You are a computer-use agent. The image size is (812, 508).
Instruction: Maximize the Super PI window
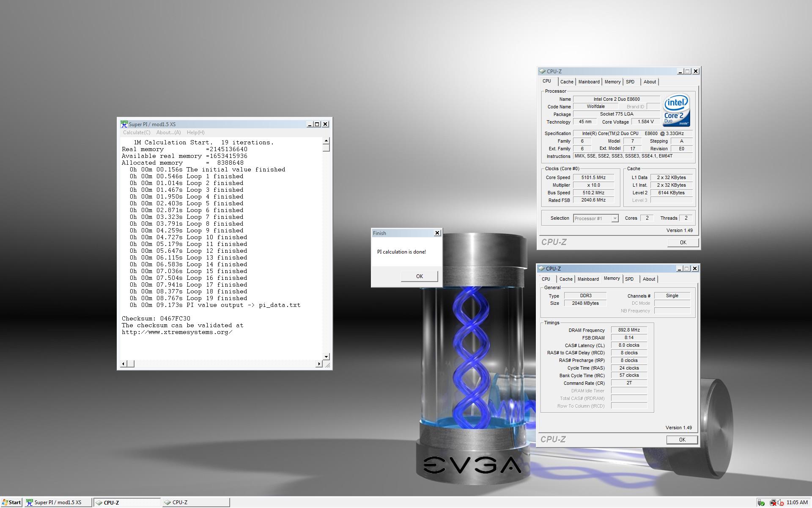[x=317, y=124]
